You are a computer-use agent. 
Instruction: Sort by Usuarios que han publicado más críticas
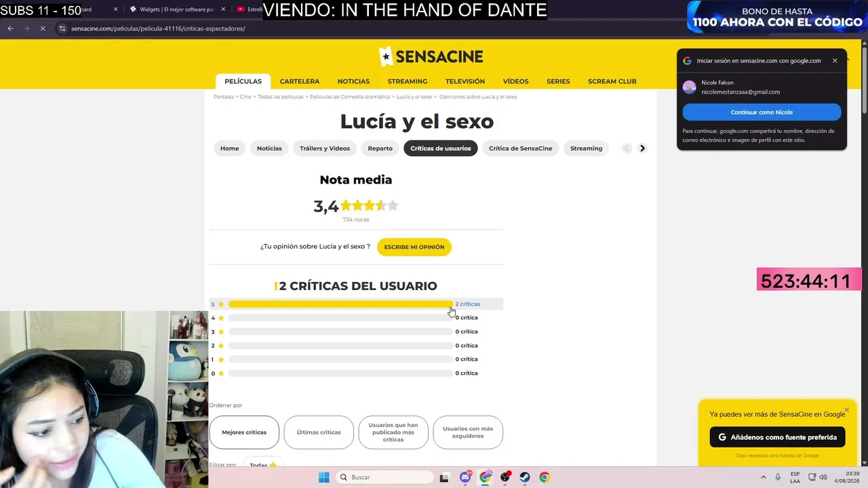click(393, 432)
